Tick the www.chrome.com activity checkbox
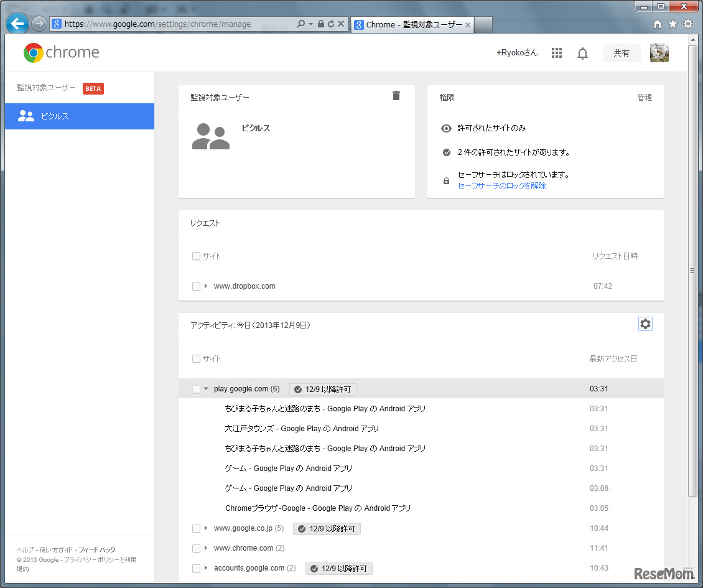703x588 pixels. [196, 549]
